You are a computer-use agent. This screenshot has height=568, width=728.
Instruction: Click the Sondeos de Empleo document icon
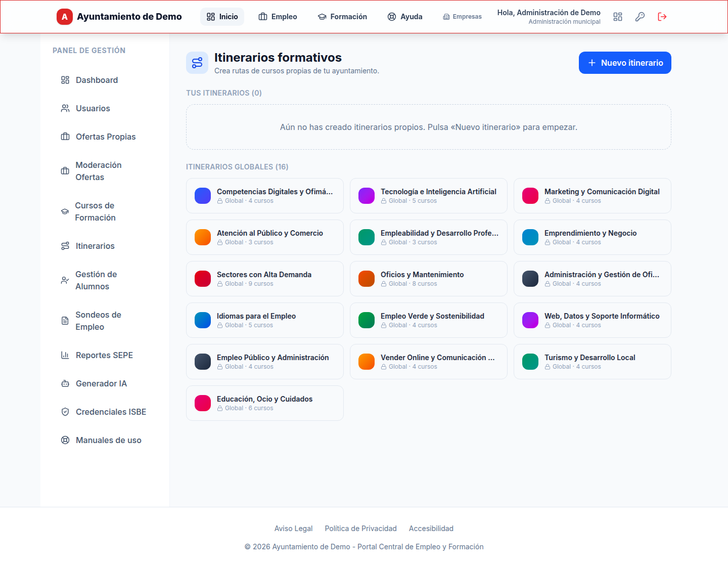[65, 321]
